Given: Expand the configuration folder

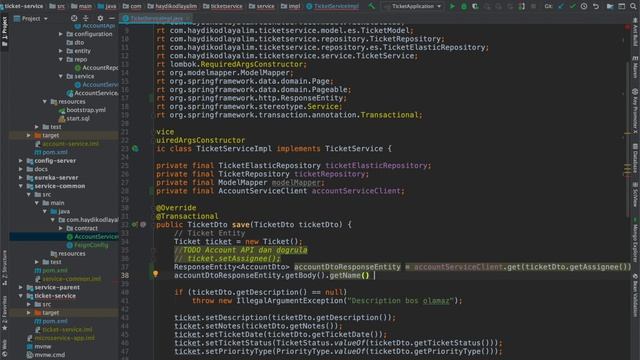Looking at the screenshot, I should click(x=61, y=34).
